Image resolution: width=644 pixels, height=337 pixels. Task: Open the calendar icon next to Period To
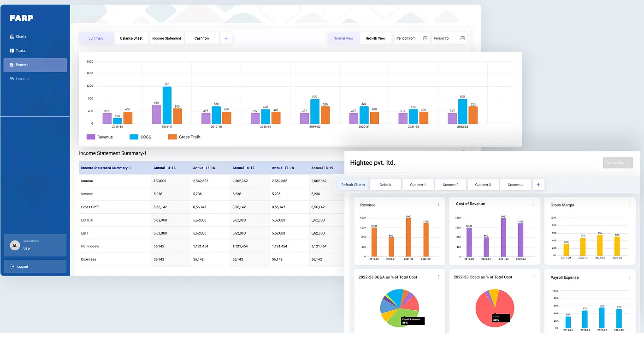point(461,38)
